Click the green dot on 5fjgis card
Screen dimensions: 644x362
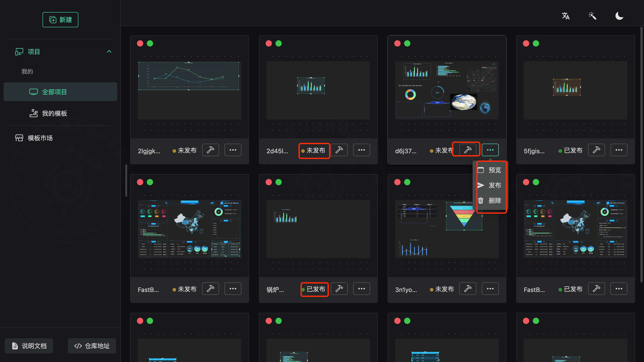tap(536, 43)
